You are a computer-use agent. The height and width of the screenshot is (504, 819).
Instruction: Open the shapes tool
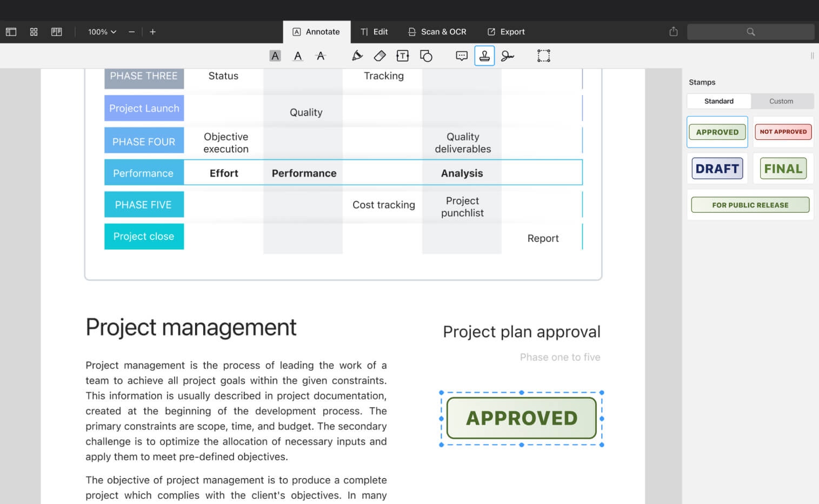426,56
